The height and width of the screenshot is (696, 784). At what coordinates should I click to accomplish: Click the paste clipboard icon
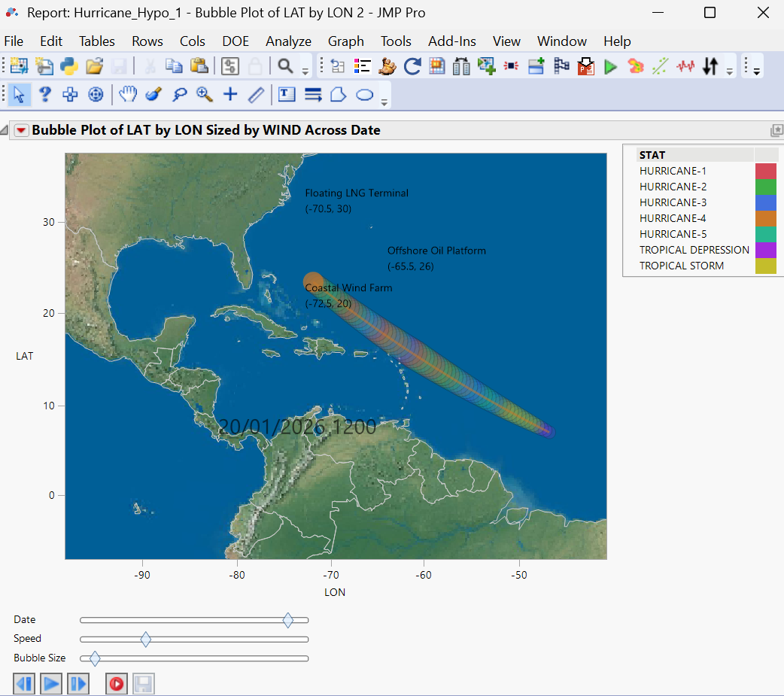click(x=199, y=66)
